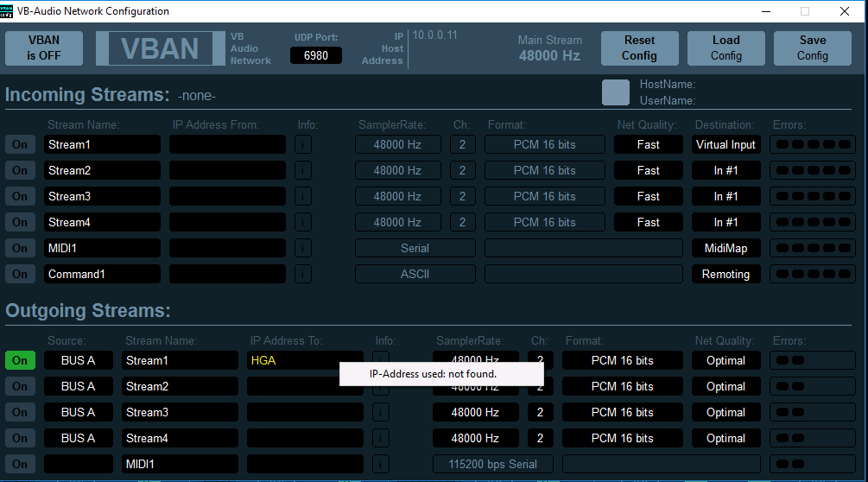Select BUS A source for outgoing Stream1

click(78, 360)
